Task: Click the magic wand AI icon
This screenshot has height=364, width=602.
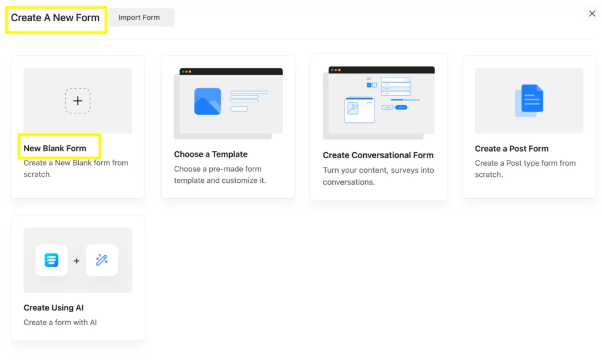Action: (102, 260)
